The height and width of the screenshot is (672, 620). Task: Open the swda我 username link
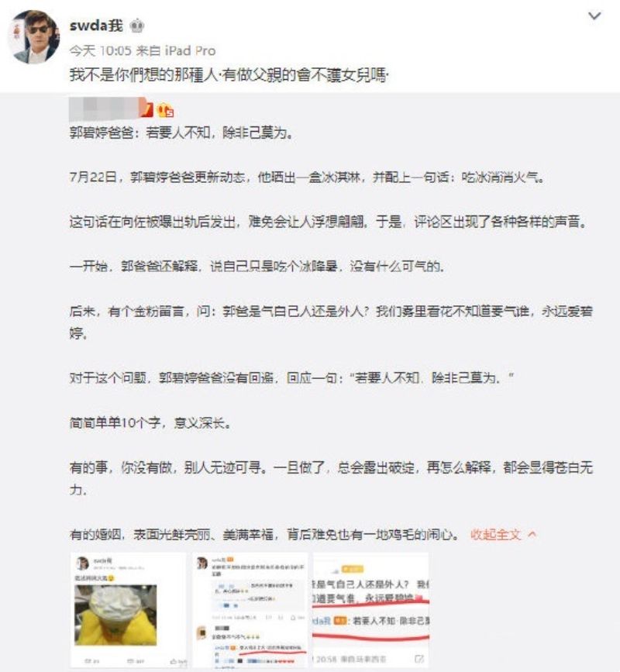coord(96,26)
